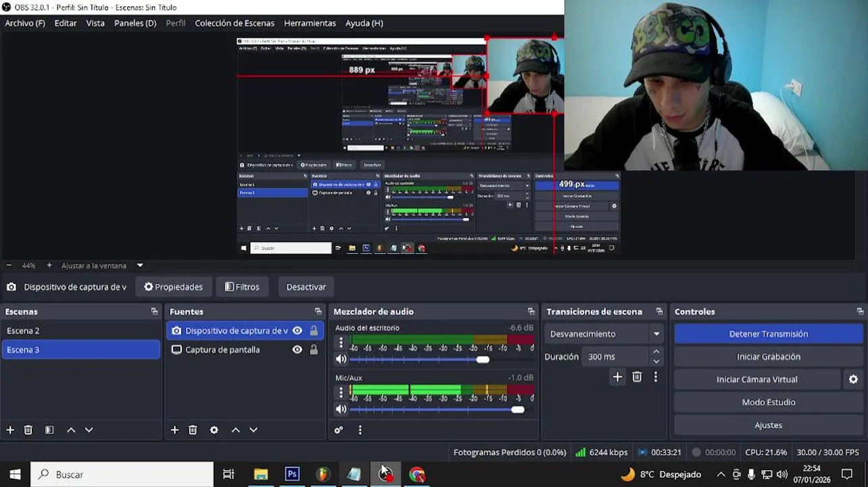The height and width of the screenshot is (487, 868).
Task: Open Paneles (D) menu
Action: [135, 23]
